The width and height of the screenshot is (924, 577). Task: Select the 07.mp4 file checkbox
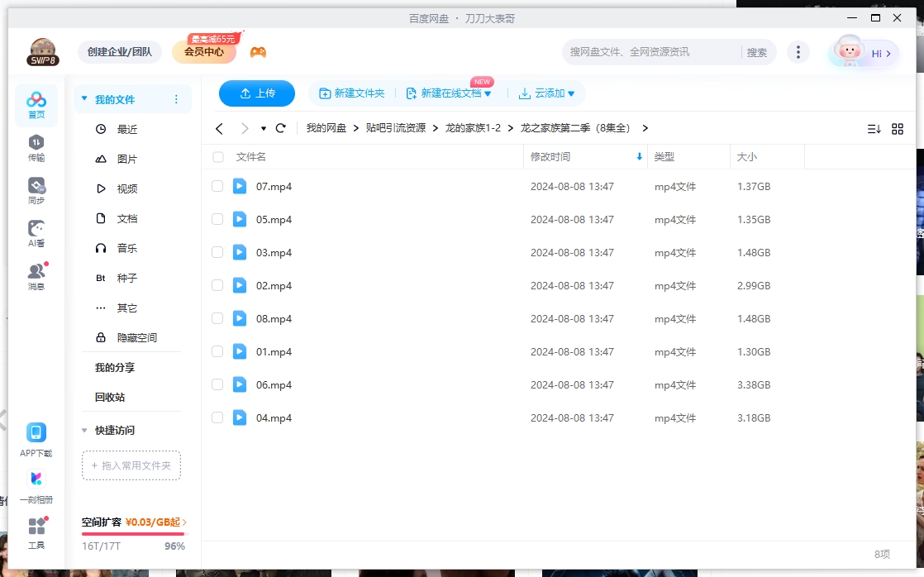tap(217, 186)
